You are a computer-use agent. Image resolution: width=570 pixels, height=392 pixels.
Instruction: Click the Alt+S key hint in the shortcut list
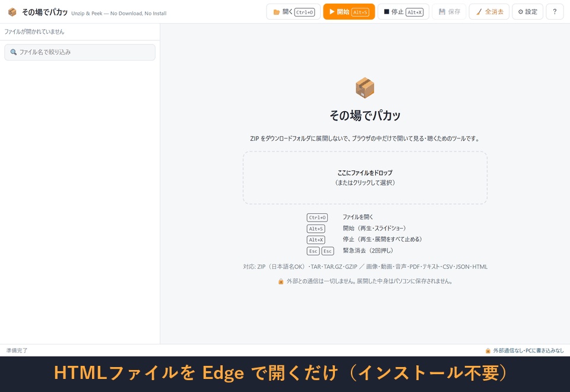click(316, 229)
